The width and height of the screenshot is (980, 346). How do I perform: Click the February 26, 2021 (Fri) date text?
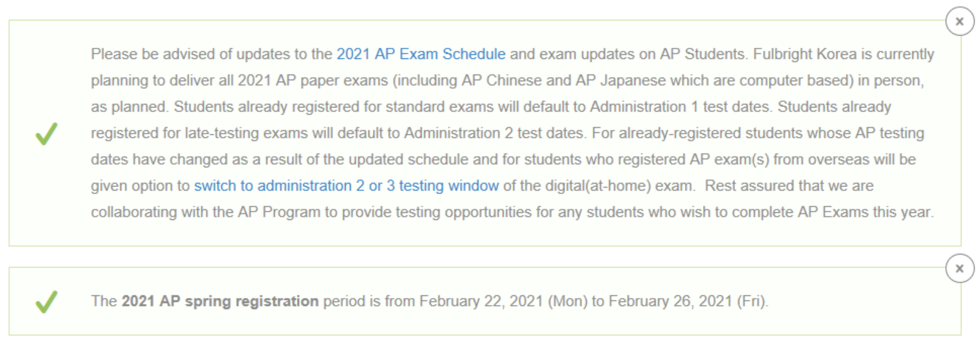click(x=687, y=301)
